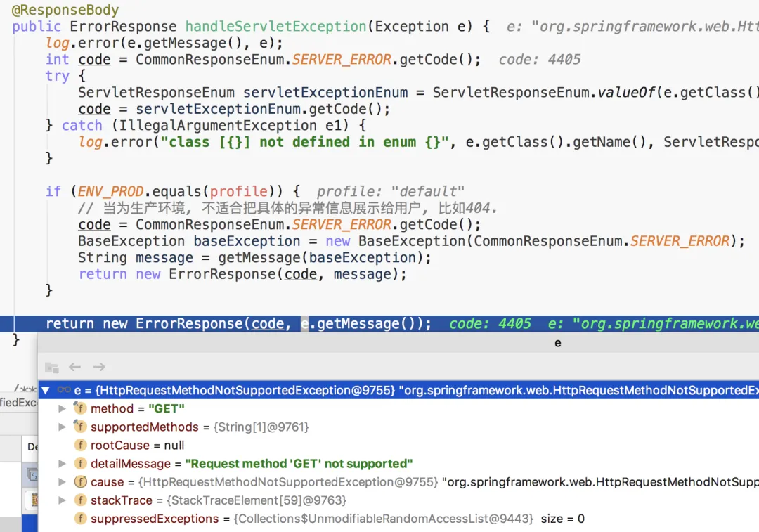Click field icon next to cause

click(x=80, y=482)
